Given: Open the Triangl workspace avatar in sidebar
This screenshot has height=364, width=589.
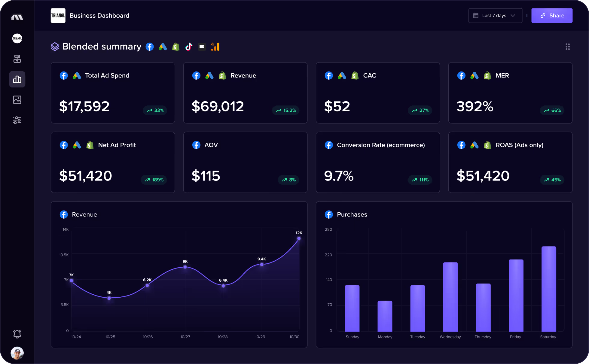Looking at the screenshot, I should click(17, 38).
